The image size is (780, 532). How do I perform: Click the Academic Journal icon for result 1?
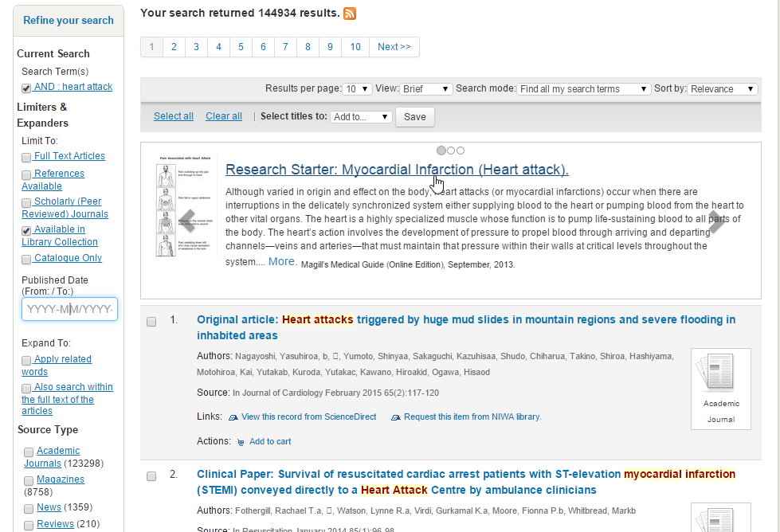click(720, 389)
